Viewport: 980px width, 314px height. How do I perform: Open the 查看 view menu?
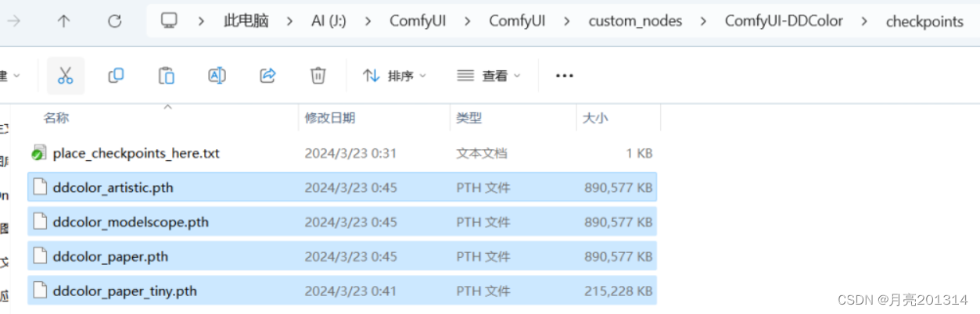pos(489,76)
